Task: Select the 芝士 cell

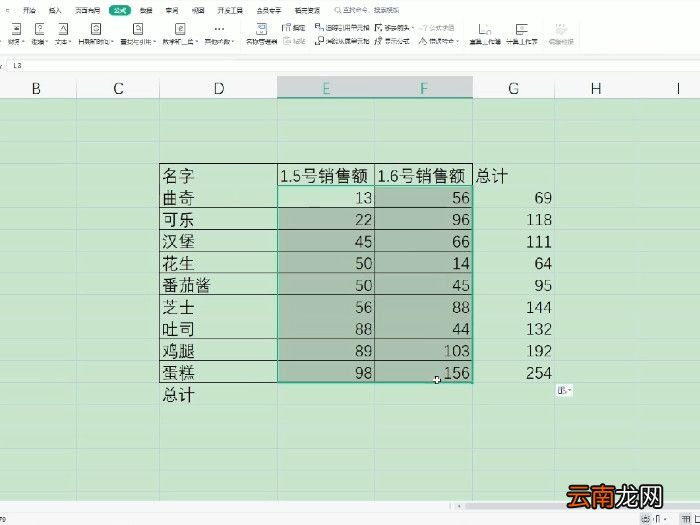Action: point(218,306)
